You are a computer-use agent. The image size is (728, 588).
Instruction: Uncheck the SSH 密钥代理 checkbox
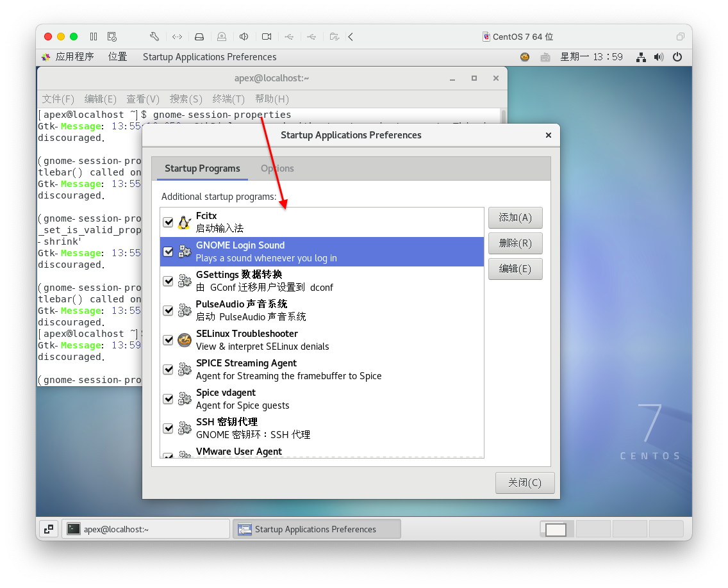click(x=168, y=429)
